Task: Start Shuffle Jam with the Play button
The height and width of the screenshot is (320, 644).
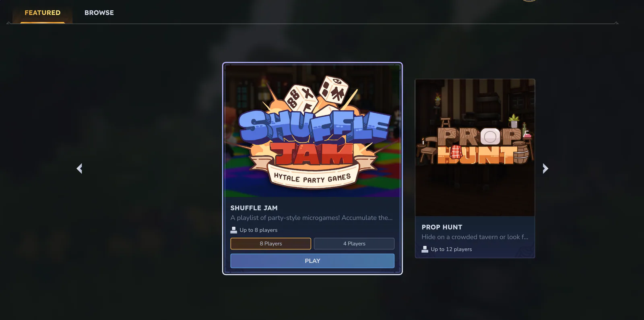Action: click(312, 261)
